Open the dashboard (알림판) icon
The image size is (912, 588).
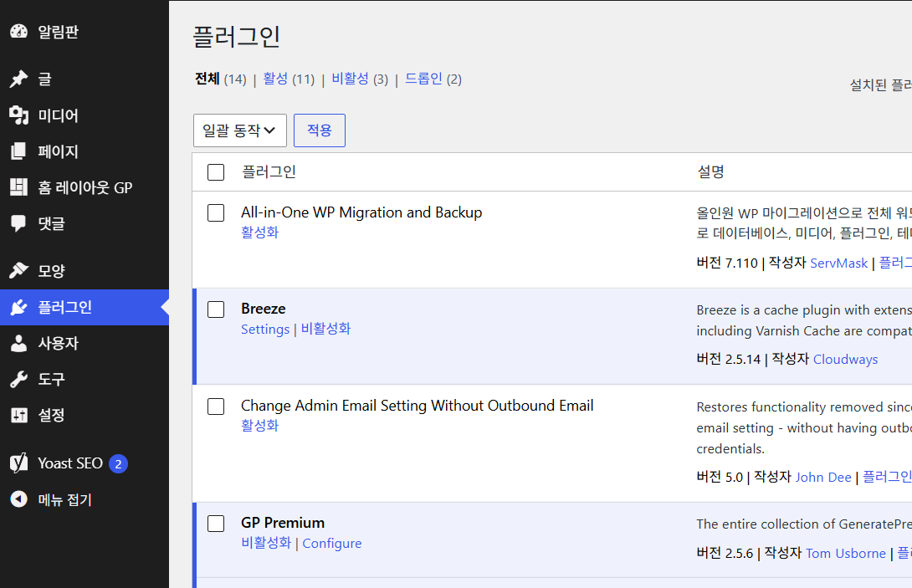[18, 32]
